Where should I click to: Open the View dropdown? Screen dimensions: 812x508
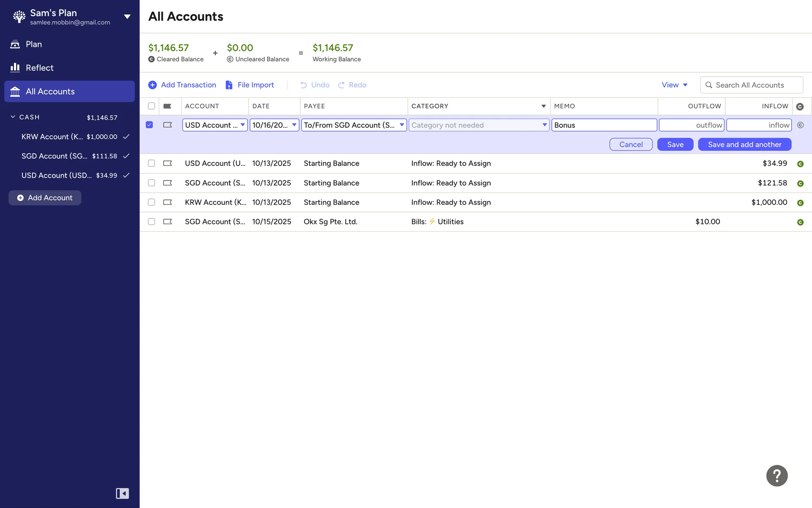coord(674,85)
